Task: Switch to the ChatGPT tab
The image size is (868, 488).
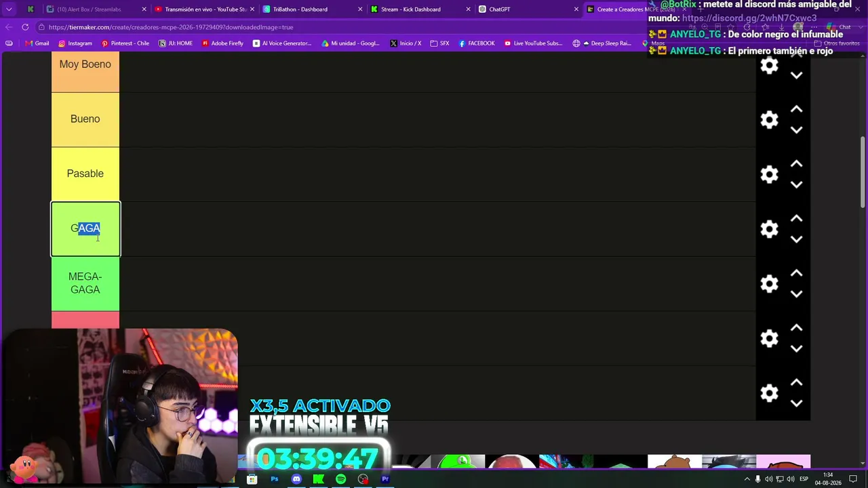Action: point(528,9)
